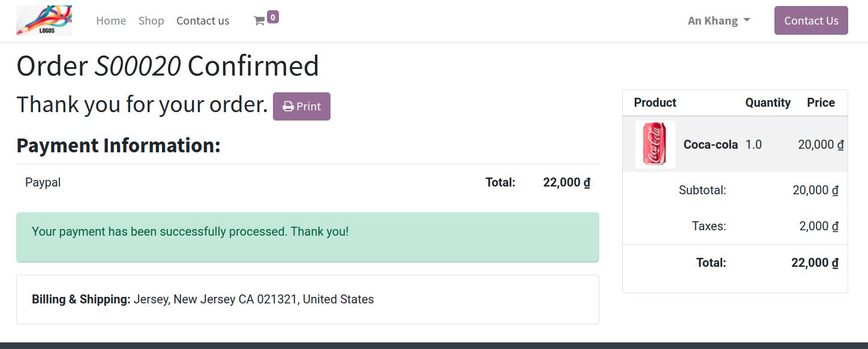868x349 pixels.
Task: Expand the An Khang user dropdown
Action: (719, 21)
